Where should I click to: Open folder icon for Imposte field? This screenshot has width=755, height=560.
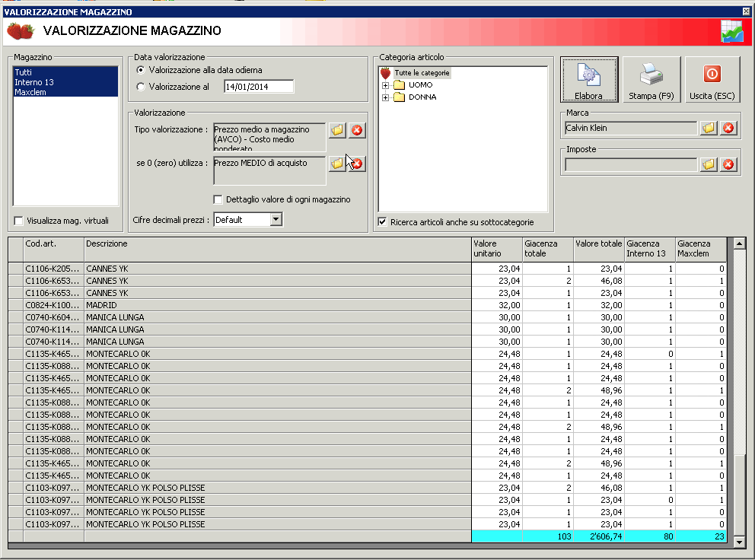pyautogui.click(x=709, y=164)
